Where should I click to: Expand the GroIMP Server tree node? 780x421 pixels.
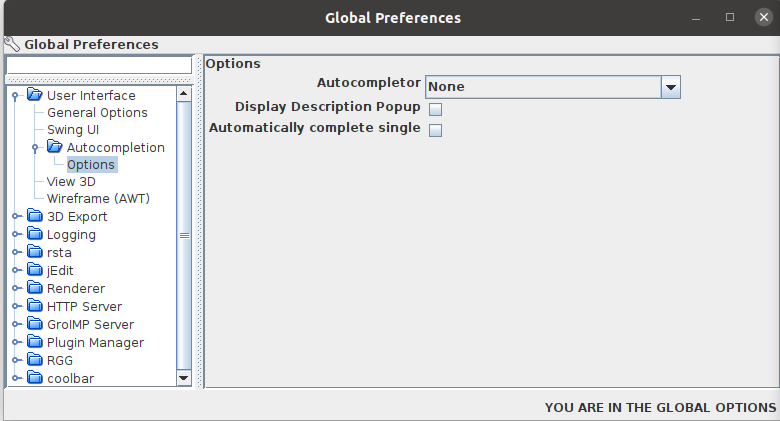(x=15, y=325)
